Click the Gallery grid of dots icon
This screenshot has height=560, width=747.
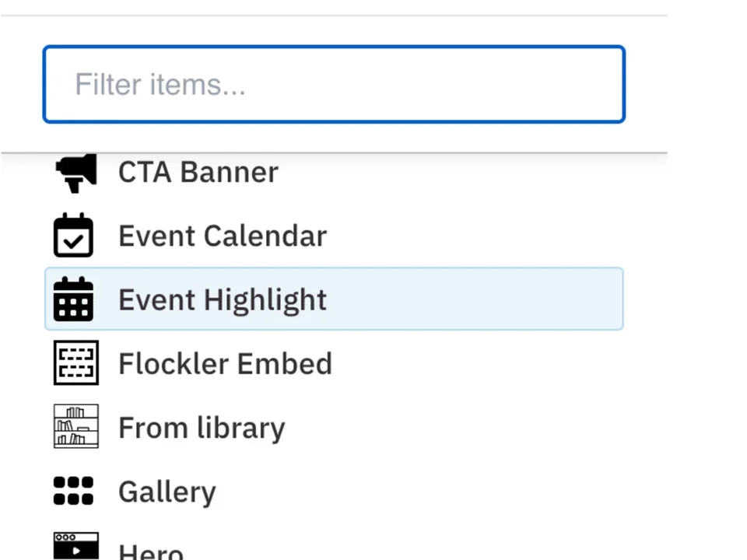pos(74,491)
